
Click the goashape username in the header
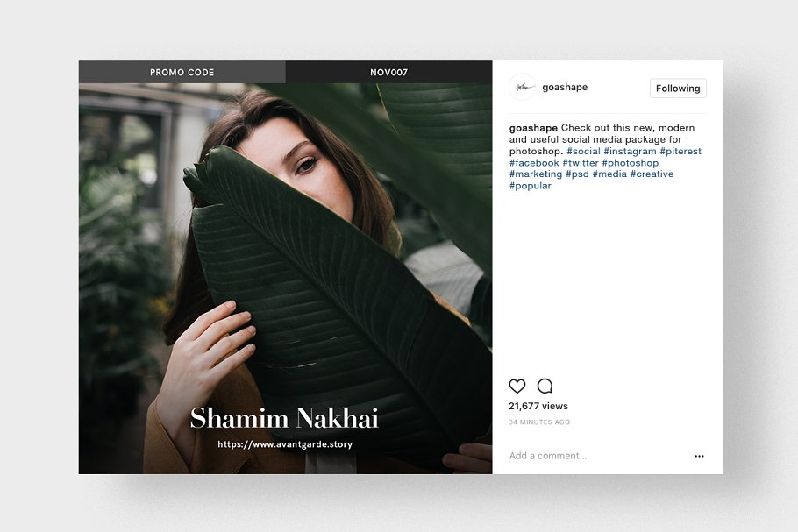pyautogui.click(x=565, y=87)
